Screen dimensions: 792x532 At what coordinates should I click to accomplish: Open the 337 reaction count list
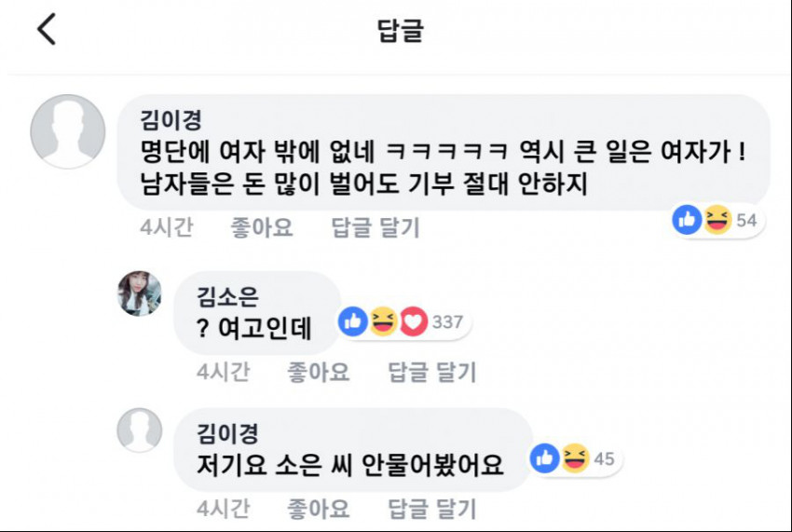447,322
